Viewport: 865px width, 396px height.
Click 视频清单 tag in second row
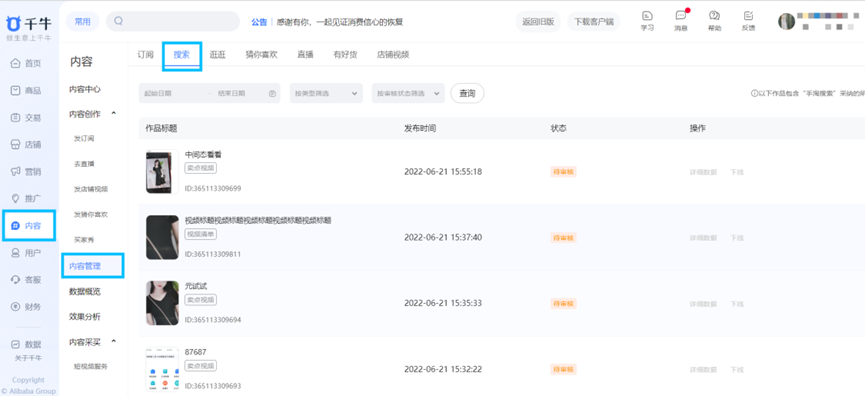pos(201,234)
